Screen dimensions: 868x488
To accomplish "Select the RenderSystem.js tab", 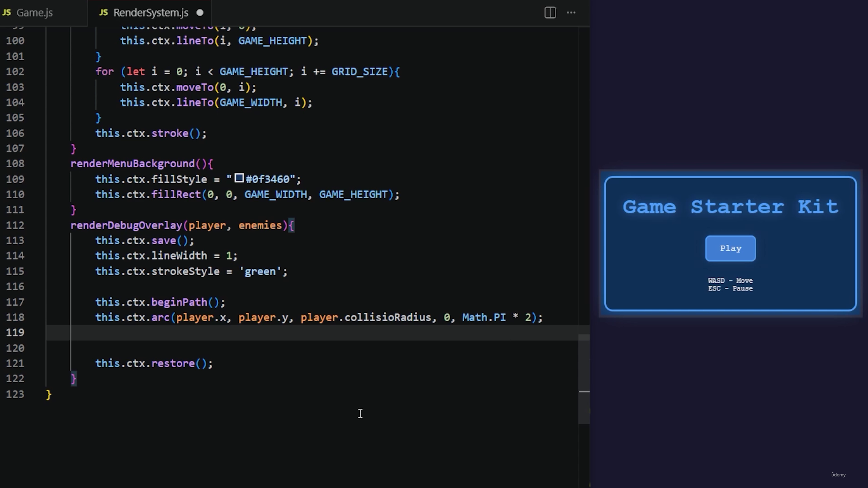I will tap(151, 13).
